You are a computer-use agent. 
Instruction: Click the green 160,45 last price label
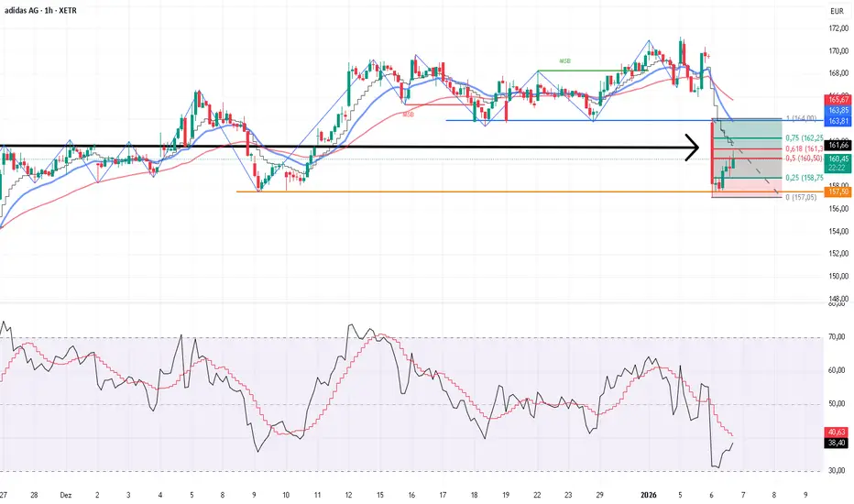838,159
